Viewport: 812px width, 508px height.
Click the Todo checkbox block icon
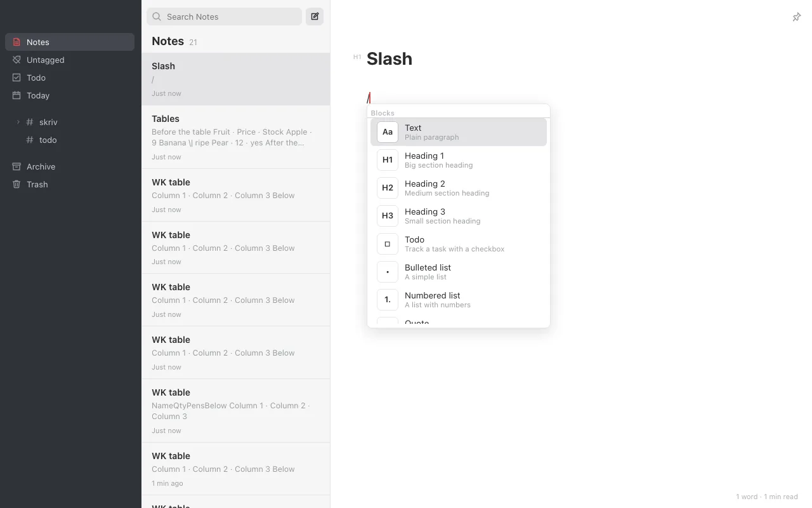[x=388, y=244]
